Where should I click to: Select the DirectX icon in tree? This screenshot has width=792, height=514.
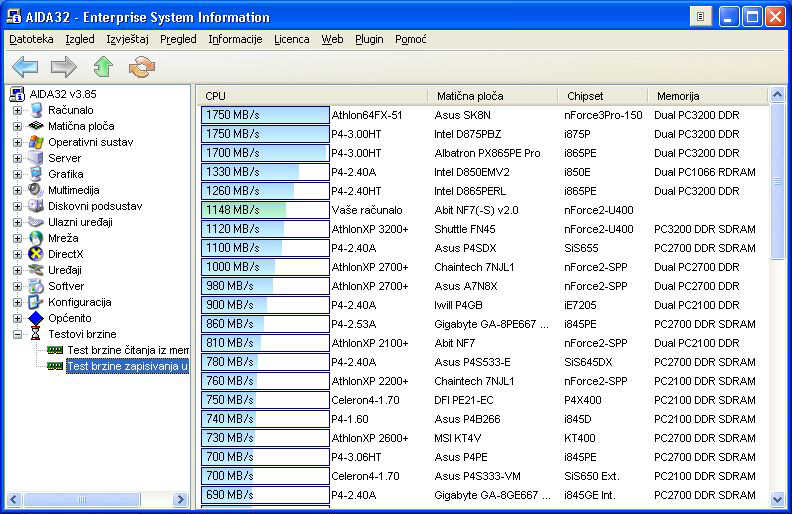[37, 254]
